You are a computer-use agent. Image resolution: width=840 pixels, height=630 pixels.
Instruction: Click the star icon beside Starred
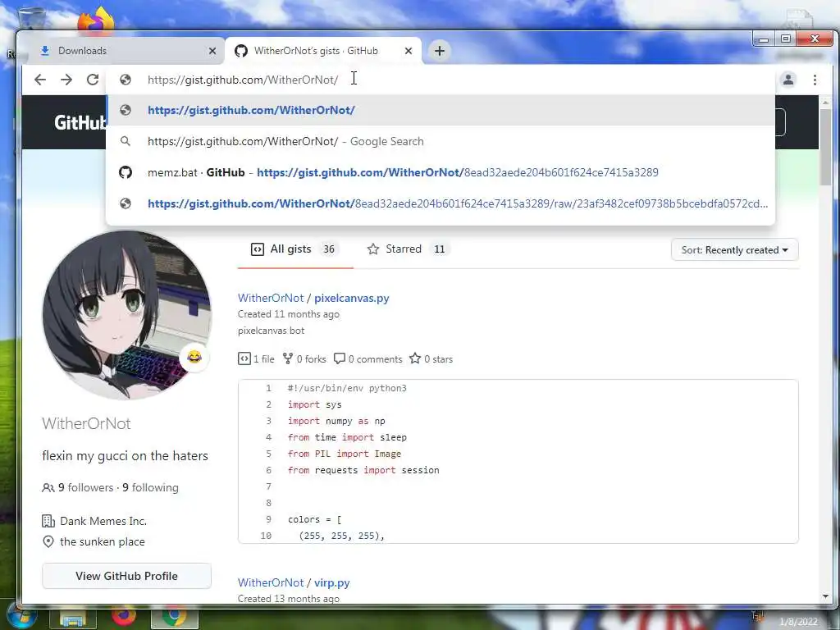coord(373,249)
